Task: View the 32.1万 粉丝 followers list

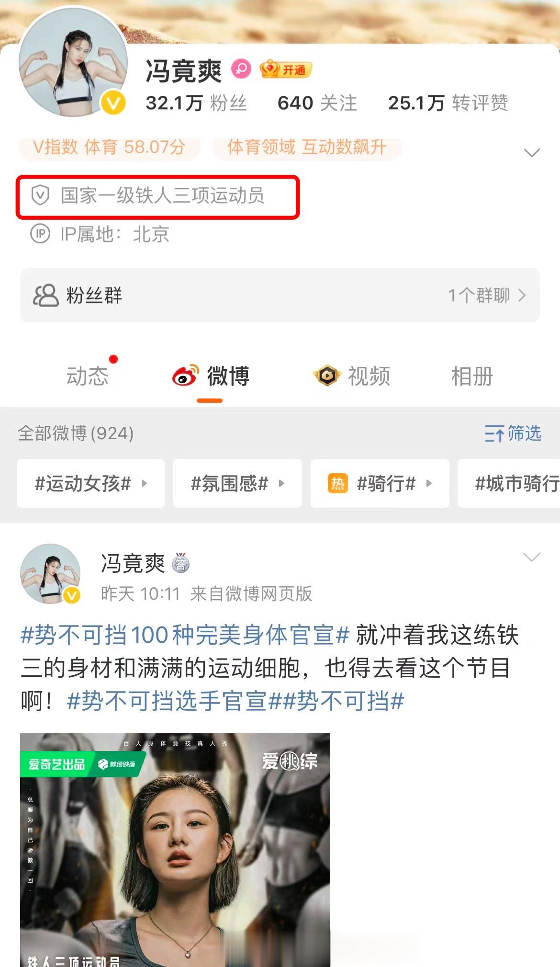Action: pos(196,103)
